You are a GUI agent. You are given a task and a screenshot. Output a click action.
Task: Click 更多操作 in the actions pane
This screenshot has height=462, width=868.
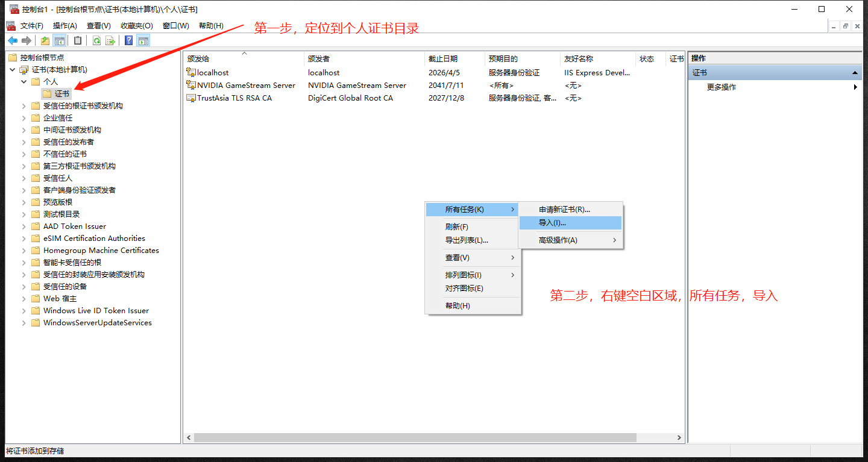click(x=722, y=87)
